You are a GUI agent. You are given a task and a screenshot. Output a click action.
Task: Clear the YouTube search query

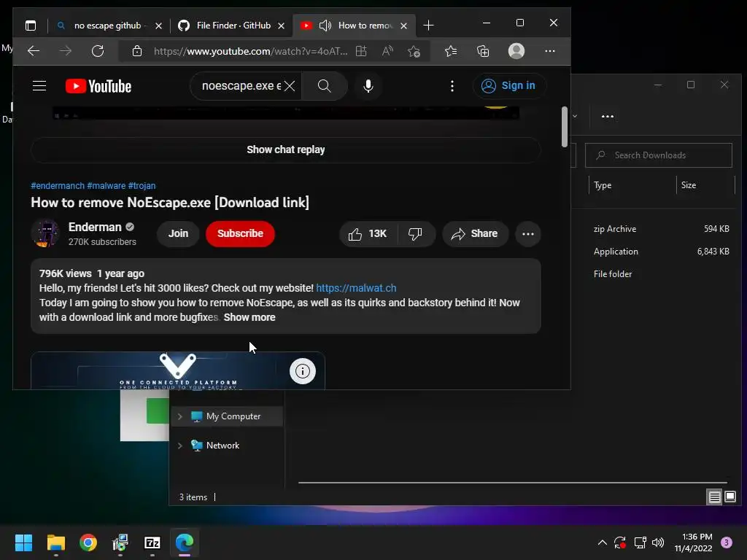tap(290, 86)
